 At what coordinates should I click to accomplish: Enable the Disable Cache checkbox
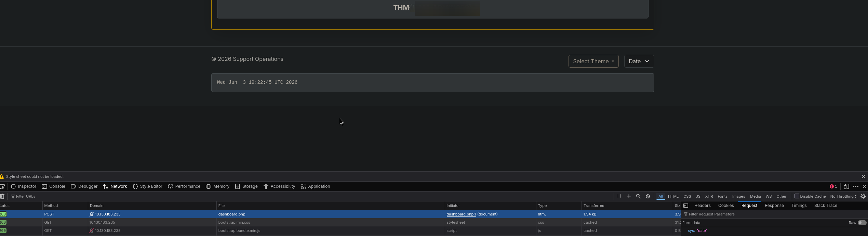point(797,196)
